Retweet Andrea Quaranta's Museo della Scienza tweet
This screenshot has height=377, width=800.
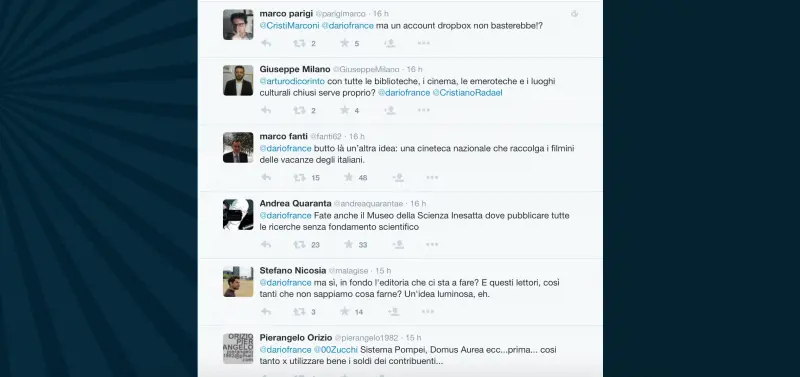click(299, 244)
